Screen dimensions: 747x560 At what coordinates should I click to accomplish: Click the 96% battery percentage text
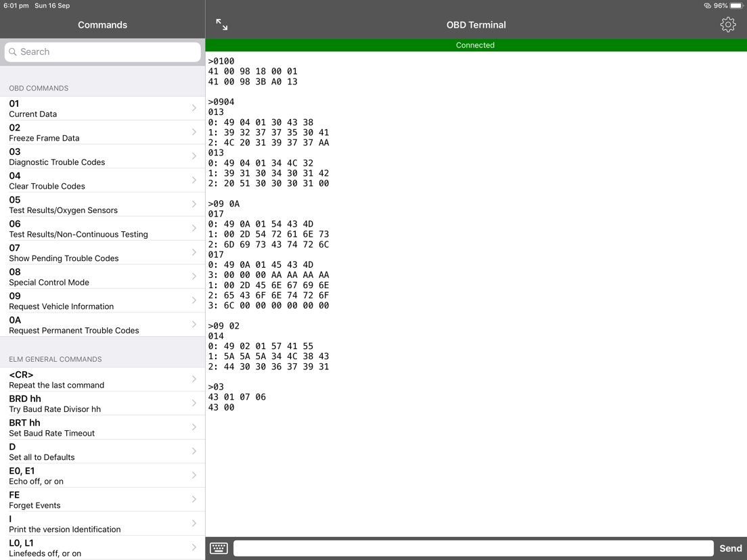click(x=721, y=5)
